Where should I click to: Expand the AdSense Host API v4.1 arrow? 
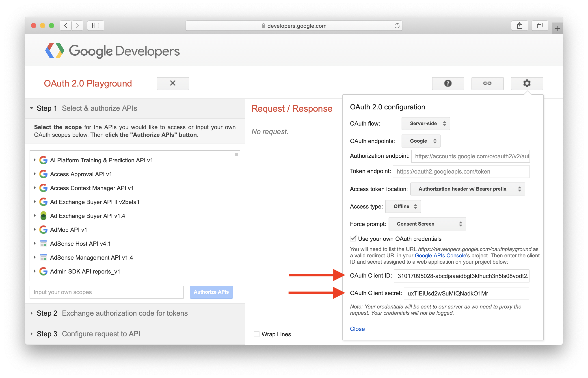point(35,243)
